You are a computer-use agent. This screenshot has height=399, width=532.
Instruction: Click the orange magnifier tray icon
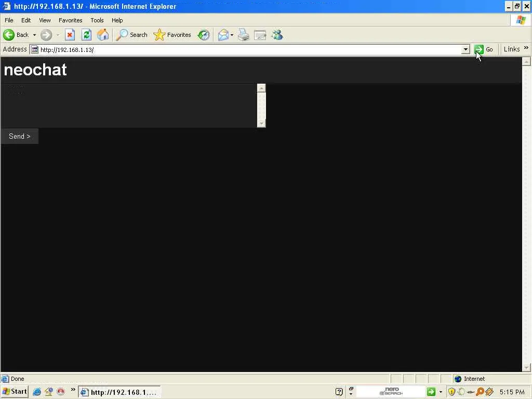pos(480,392)
